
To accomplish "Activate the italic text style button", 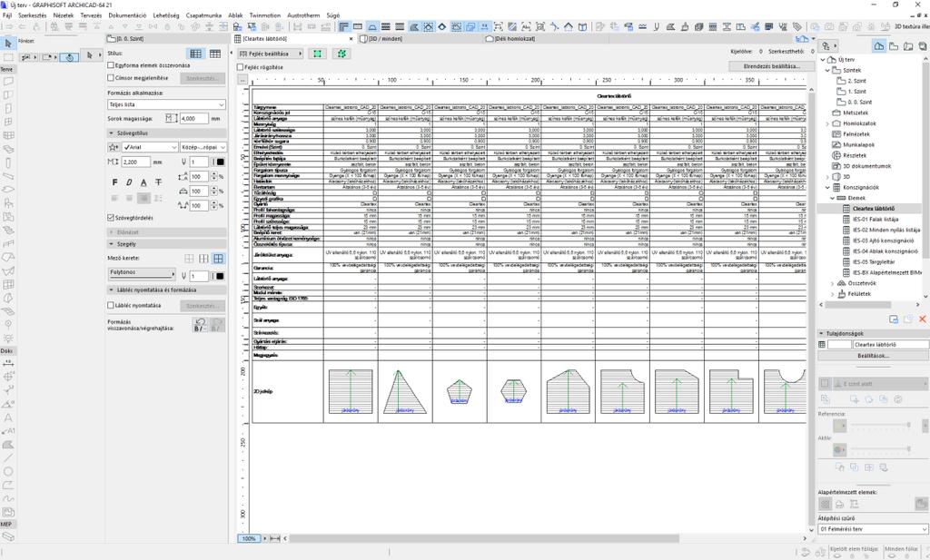I will pos(129,182).
